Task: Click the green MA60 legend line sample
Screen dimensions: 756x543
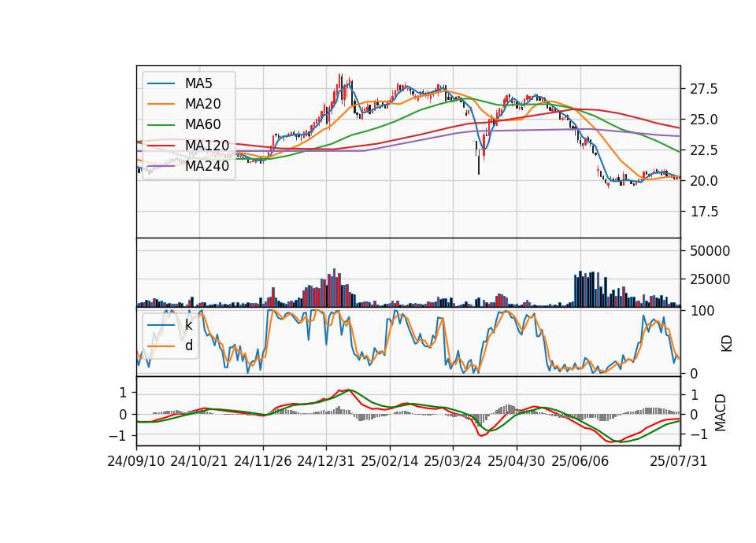Action: pyautogui.click(x=161, y=125)
